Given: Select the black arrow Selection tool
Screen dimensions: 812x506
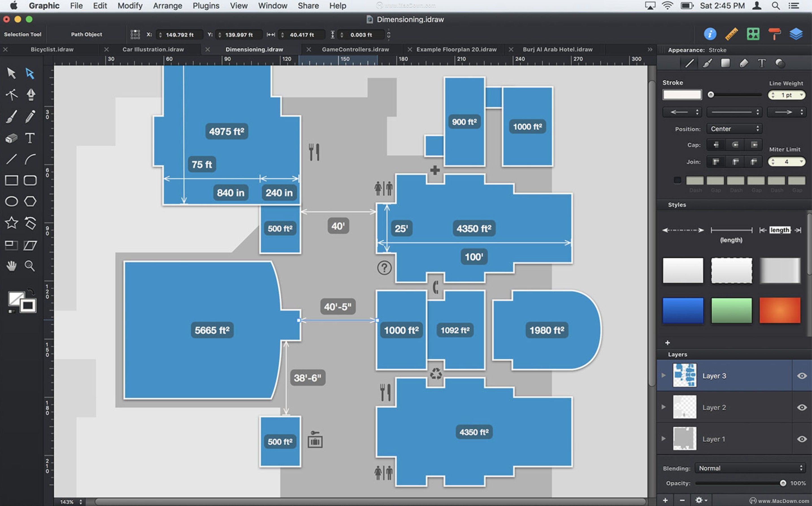Looking at the screenshot, I should 11,73.
